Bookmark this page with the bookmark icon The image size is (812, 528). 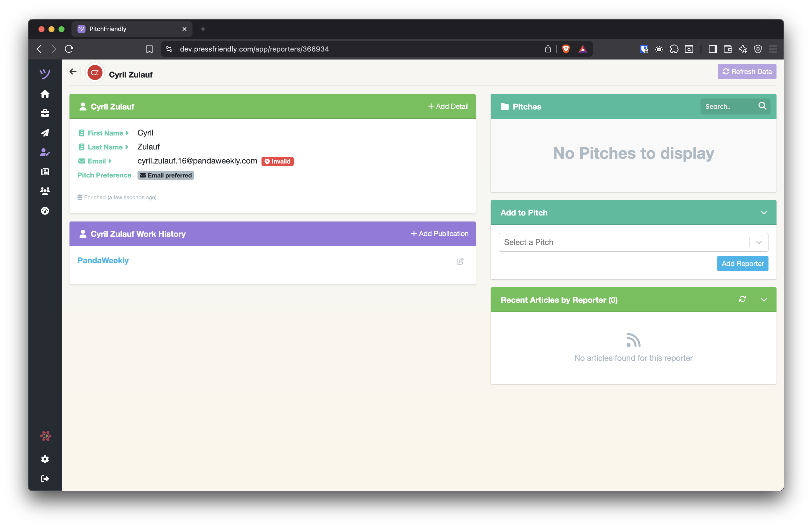(149, 49)
